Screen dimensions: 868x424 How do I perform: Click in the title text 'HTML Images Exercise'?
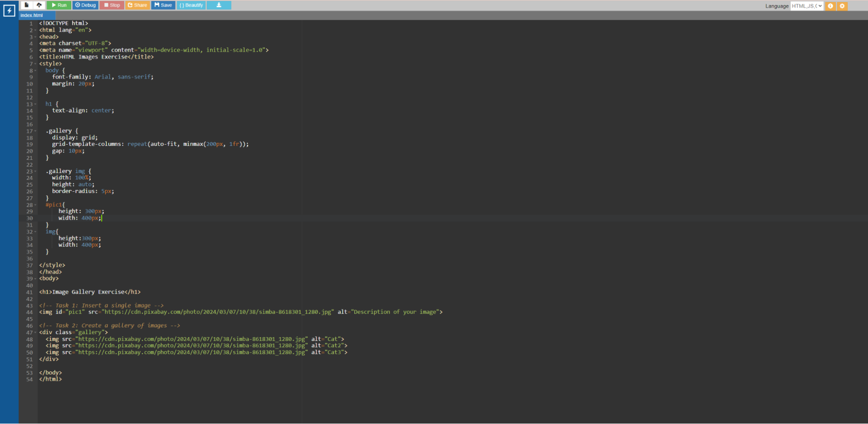click(x=94, y=57)
